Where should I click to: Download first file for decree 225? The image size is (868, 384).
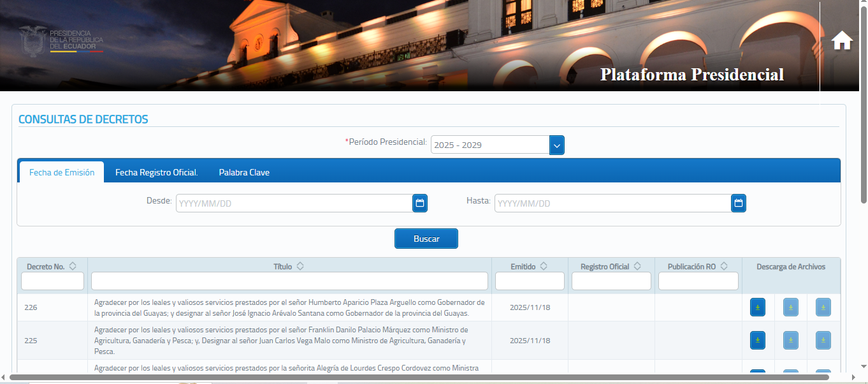[x=758, y=341]
